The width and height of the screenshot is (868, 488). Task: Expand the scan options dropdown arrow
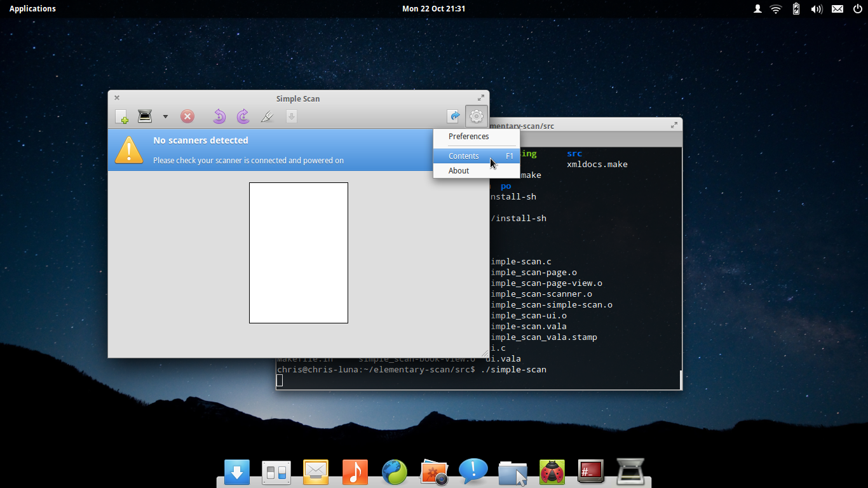pyautogui.click(x=165, y=116)
